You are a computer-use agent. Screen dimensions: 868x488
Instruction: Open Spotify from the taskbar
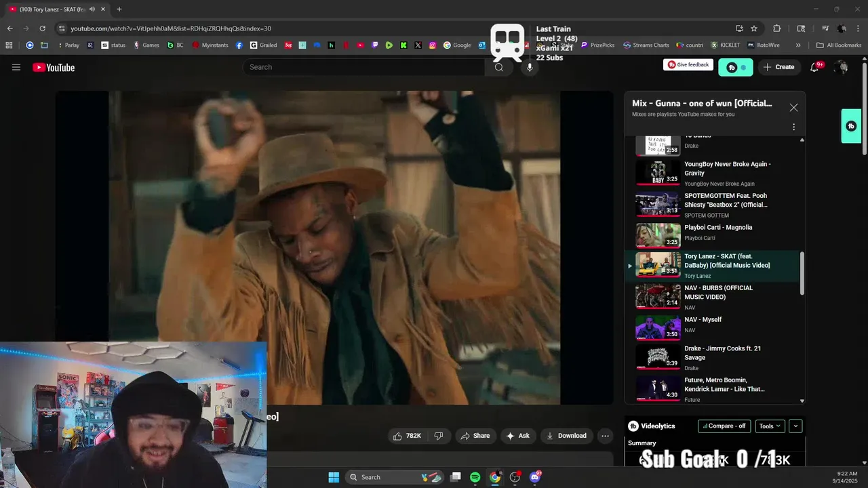[475, 477]
